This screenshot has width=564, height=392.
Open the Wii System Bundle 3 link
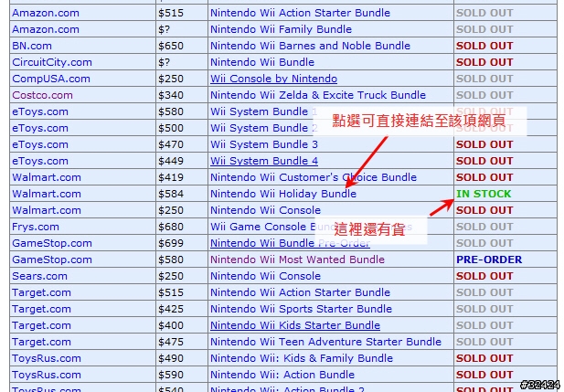[x=264, y=144]
